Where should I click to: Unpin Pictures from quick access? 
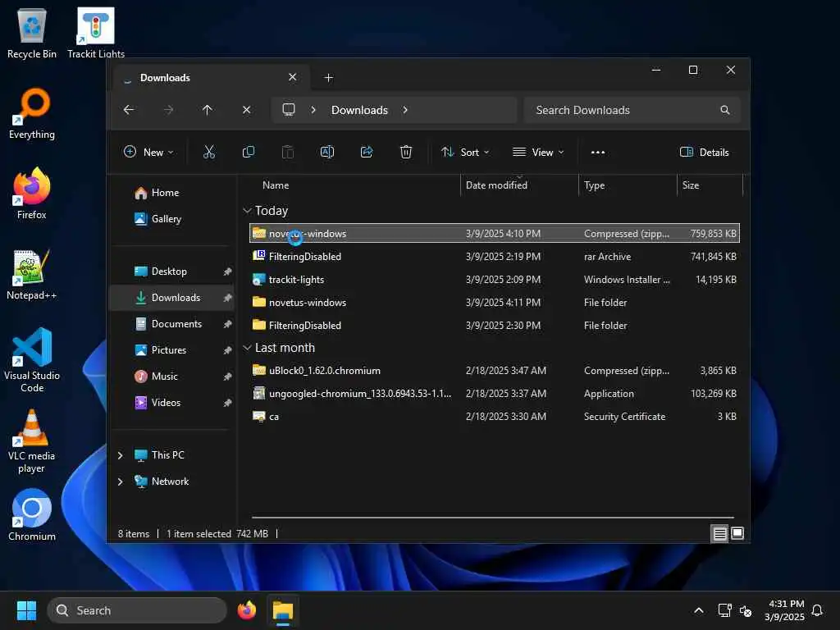228,350
